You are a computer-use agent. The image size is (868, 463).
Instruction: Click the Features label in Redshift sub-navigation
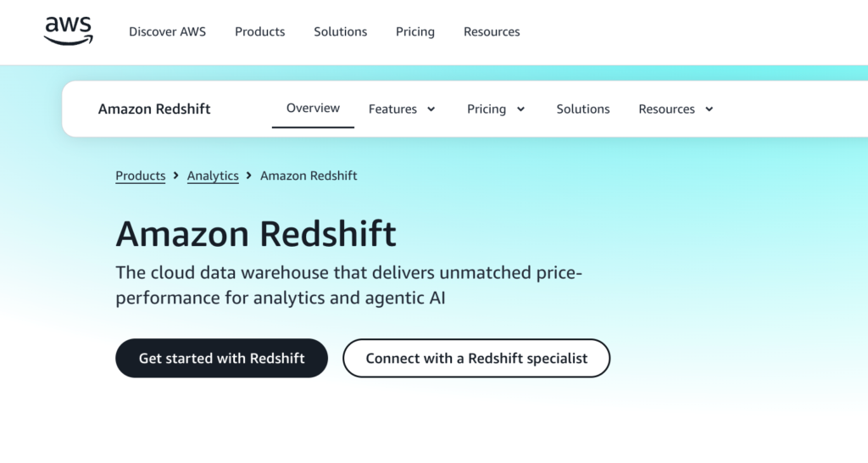coord(392,109)
